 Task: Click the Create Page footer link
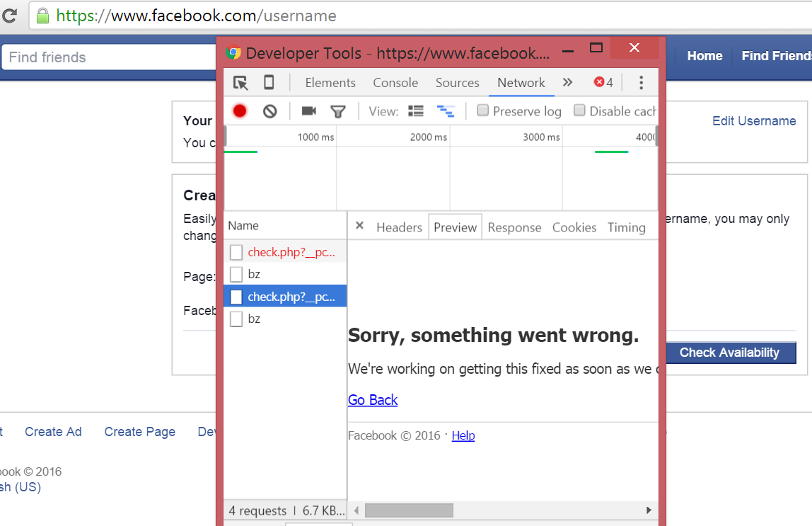(140, 432)
